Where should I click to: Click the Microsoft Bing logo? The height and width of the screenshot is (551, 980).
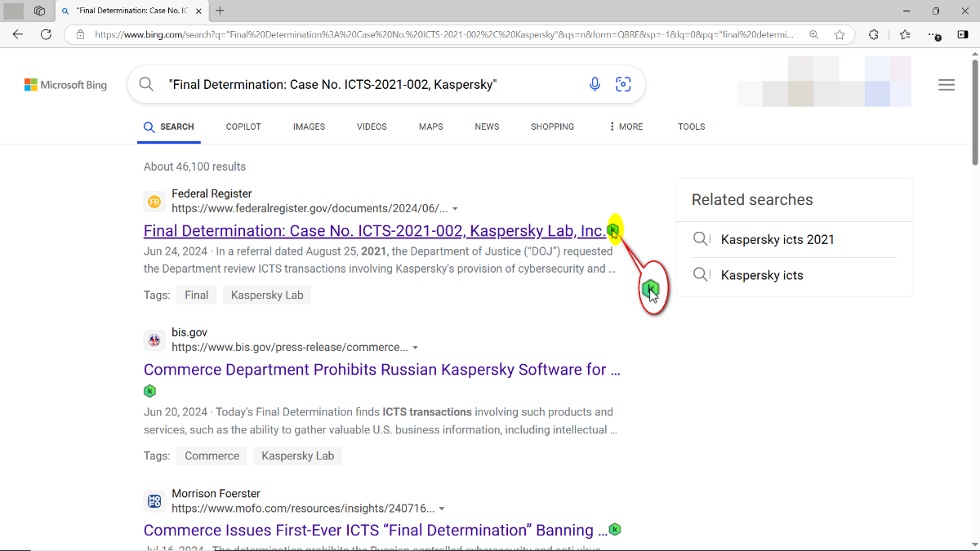coord(65,85)
